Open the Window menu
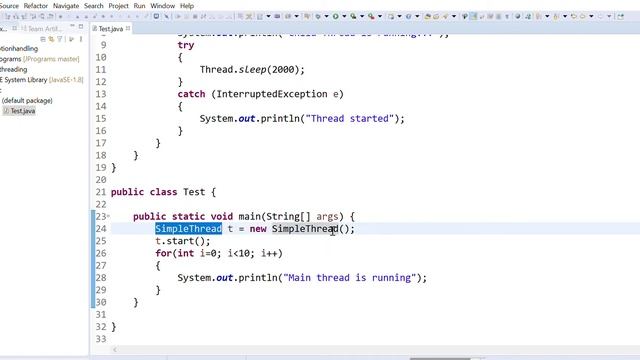 pos(162,6)
